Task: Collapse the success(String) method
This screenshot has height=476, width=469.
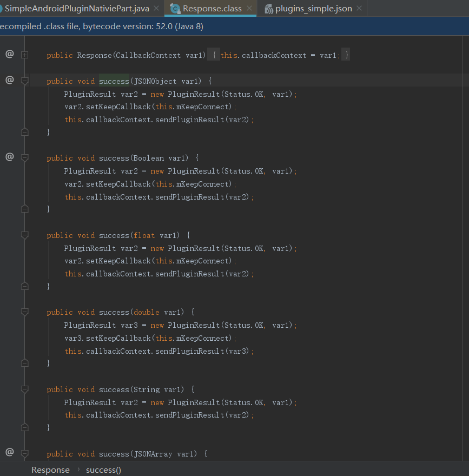Action: pyautogui.click(x=25, y=389)
